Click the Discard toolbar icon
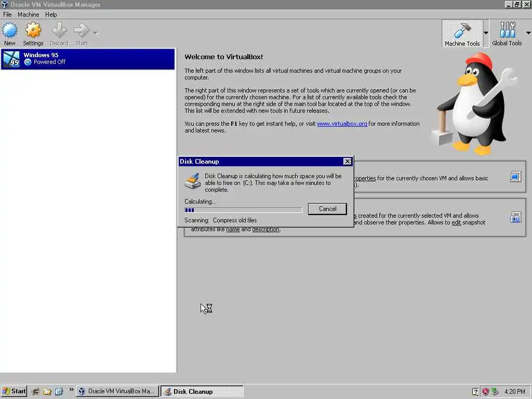This screenshot has height=399, width=532. (59, 31)
